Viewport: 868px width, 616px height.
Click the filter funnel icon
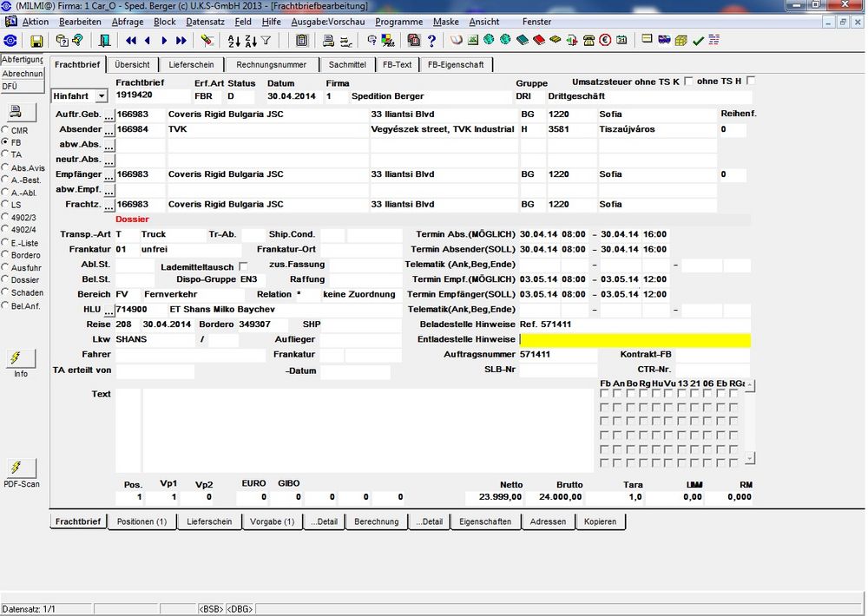pyautogui.click(x=266, y=41)
